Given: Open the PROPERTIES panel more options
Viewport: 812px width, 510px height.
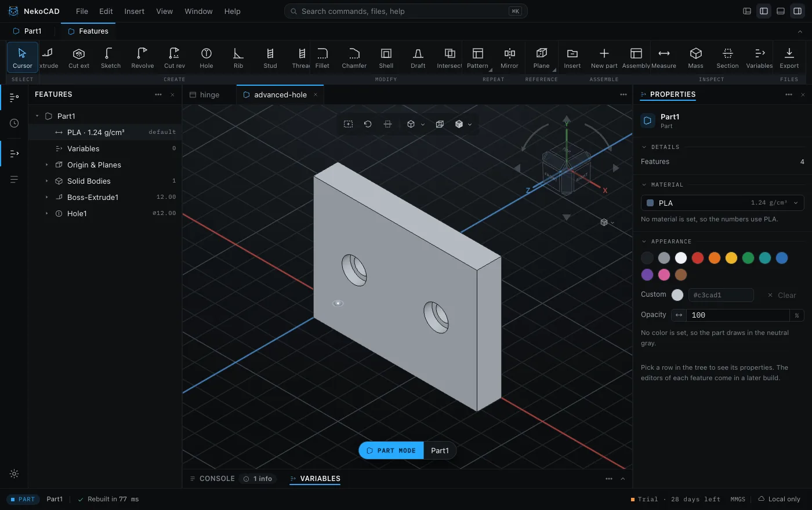Looking at the screenshot, I should point(789,94).
